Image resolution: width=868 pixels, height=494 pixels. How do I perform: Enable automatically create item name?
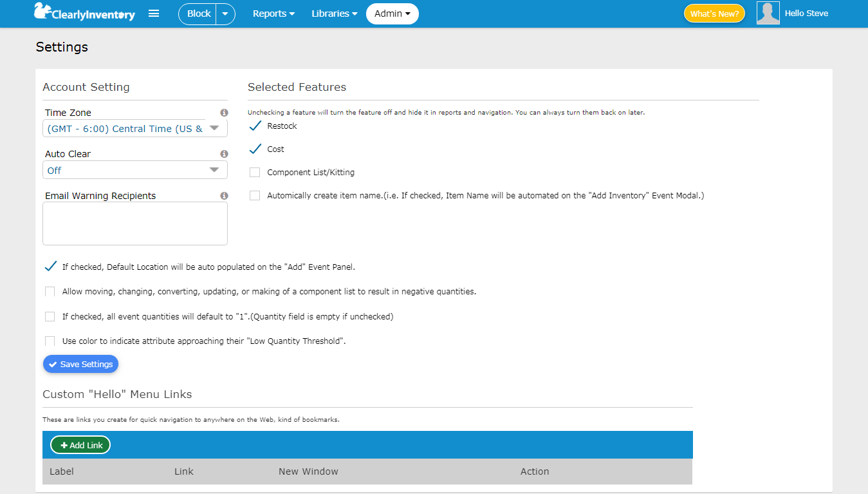(255, 196)
